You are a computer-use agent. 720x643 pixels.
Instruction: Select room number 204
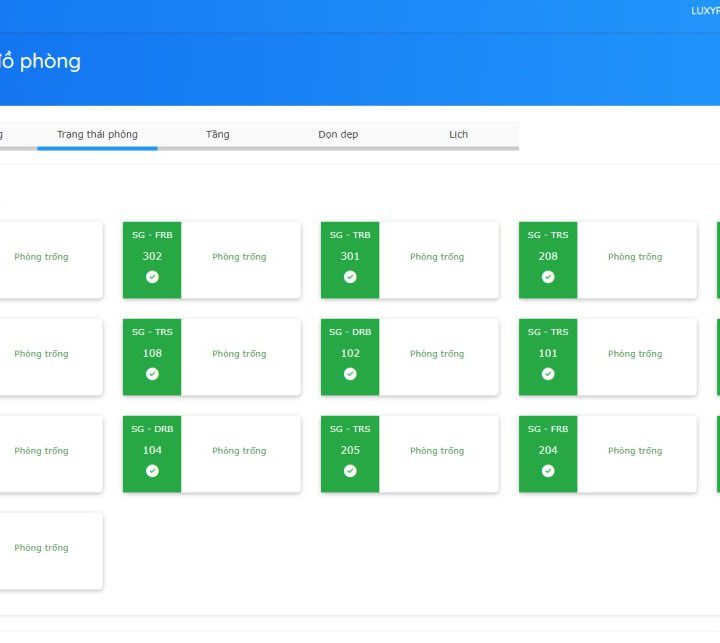click(548, 450)
